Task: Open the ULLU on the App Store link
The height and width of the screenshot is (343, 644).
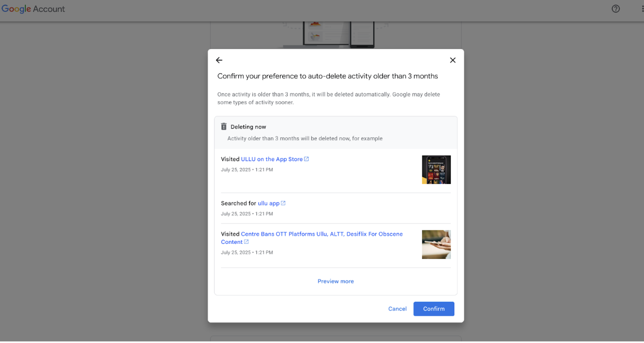Action: point(271,159)
